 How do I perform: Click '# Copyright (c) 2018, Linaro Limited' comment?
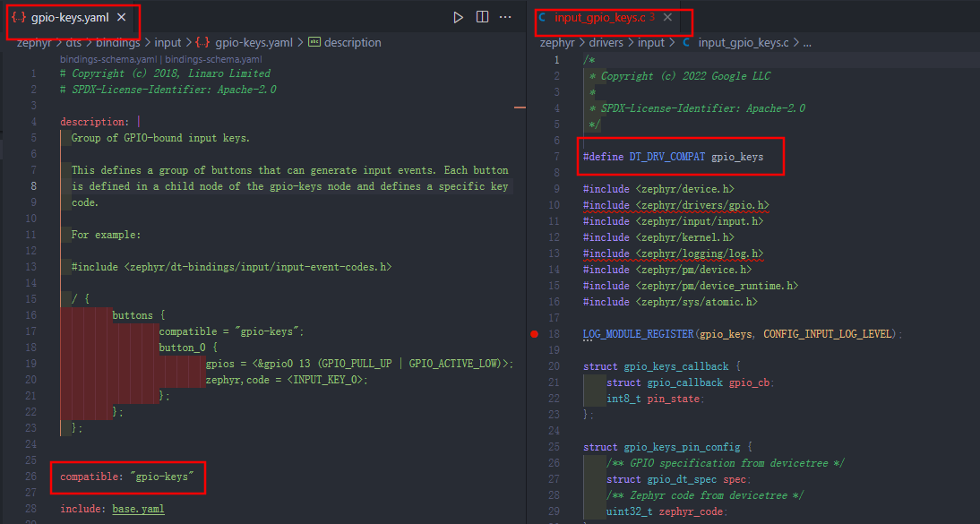pos(165,73)
